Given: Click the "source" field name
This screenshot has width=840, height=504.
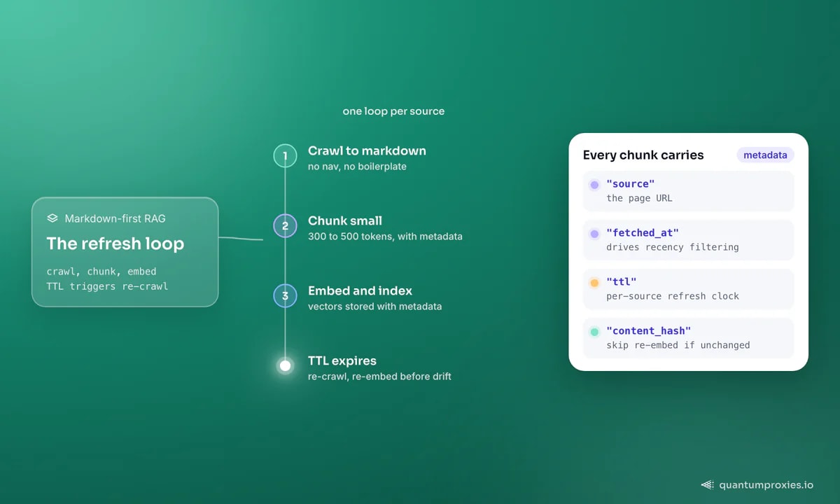Looking at the screenshot, I should pos(631,184).
